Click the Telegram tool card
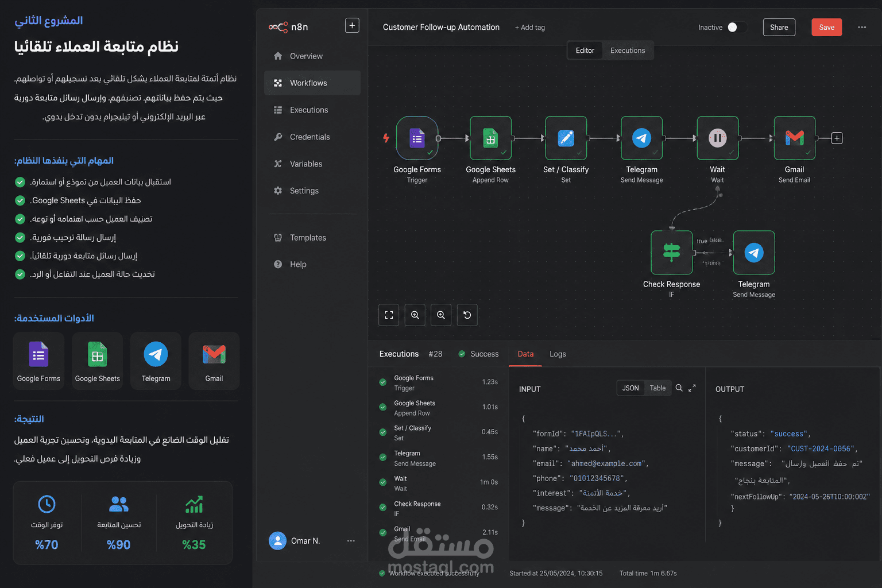The height and width of the screenshot is (588, 882). coord(156,361)
